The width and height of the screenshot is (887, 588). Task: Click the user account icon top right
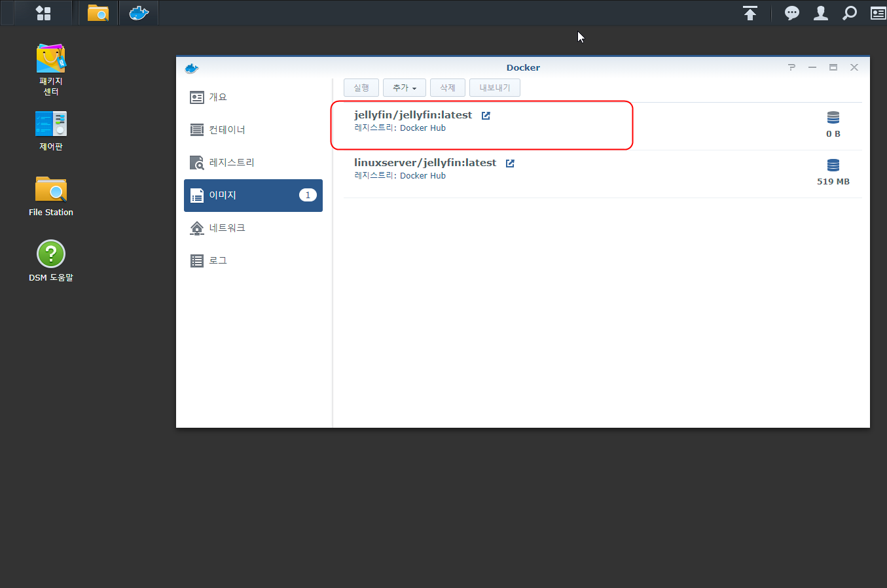(820, 12)
